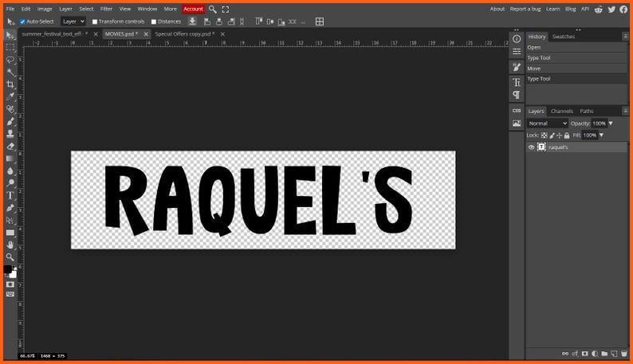Open the Properties sliders panel icon
Viewport: 633px width, 364px height.
pyautogui.click(x=517, y=51)
